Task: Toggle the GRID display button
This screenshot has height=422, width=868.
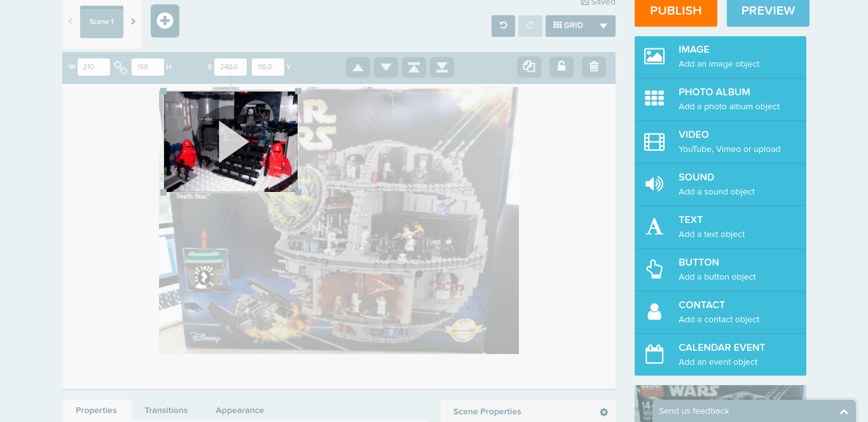Action: (x=568, y=26)
